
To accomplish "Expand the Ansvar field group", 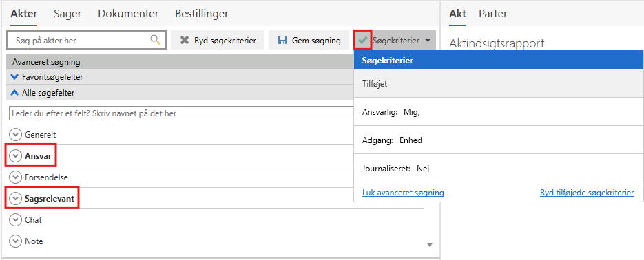I will point(15,156).
